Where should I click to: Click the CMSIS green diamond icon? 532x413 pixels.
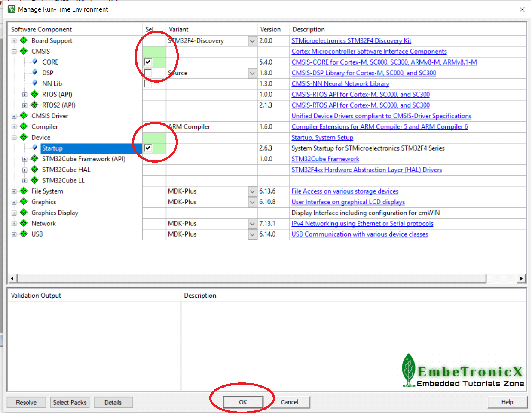point(24,51)
